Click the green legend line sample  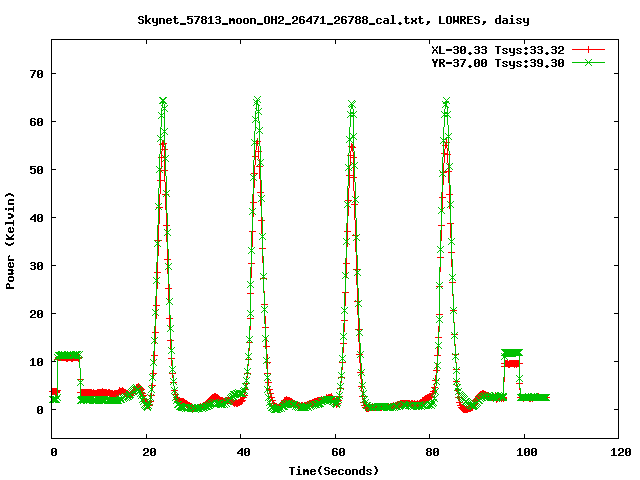tap(588, 62)
